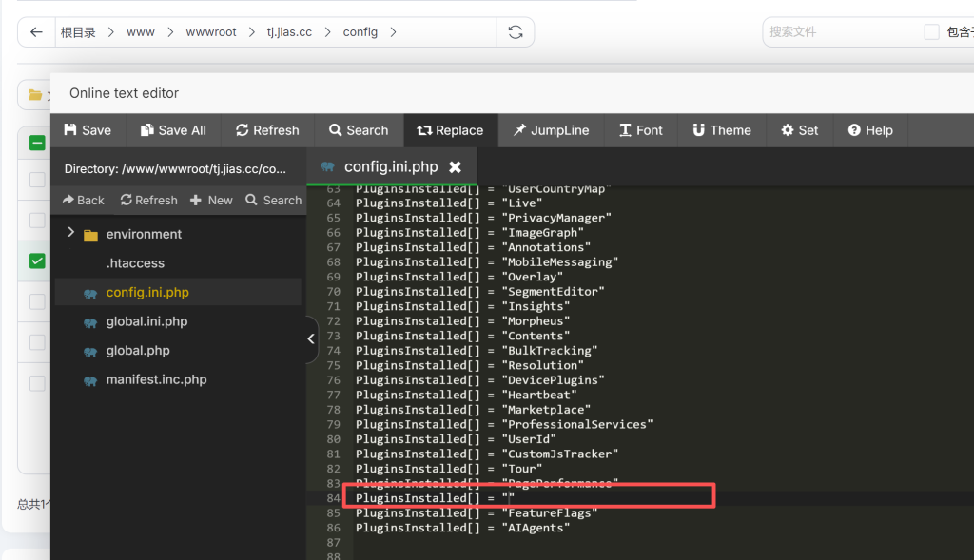Click the line with "BulkTracking" plugin
The width and height of the screenshot is (974, 560).
(476, 351)
